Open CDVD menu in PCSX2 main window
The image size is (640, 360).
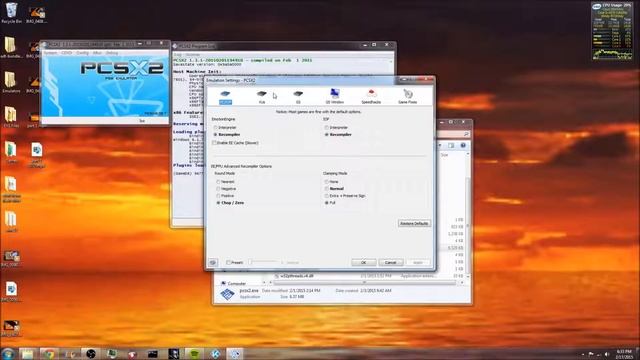coord(67,53)
